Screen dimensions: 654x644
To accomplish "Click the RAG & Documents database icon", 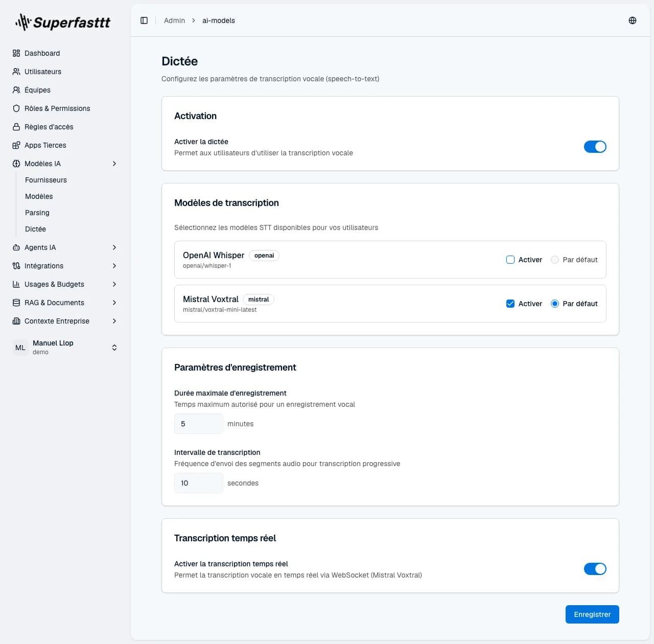I will (x=16, y=303).
